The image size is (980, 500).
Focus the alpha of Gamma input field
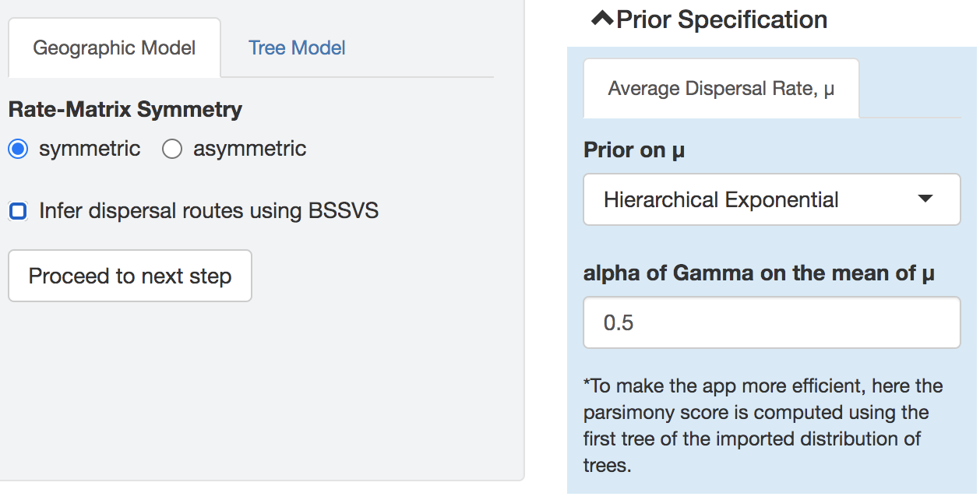771,322
